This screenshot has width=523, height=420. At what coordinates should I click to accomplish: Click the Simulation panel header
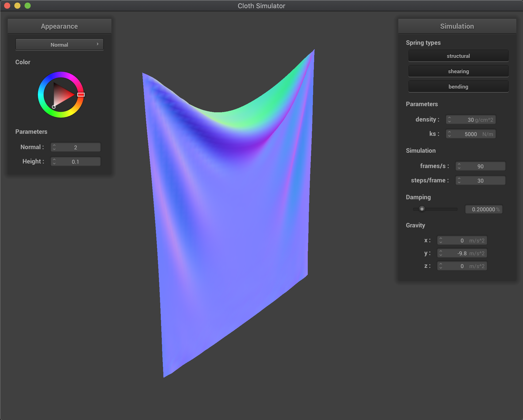pos(457,26)
